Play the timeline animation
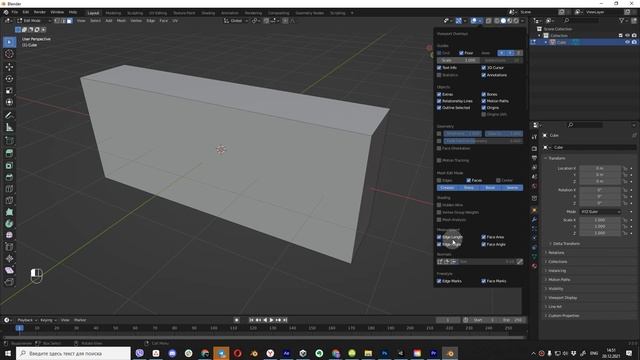This screenshot has width=640, height=360. 271,320
